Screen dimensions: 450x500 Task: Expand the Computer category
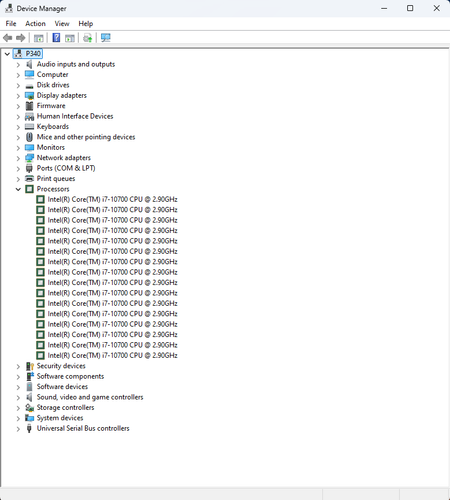pyautogui.click(x=18, y=75)
